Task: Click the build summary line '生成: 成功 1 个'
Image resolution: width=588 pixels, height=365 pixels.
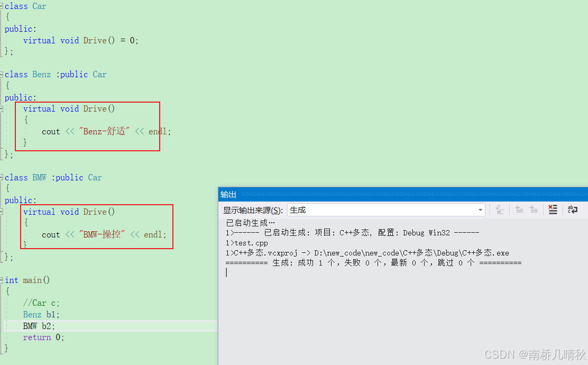Action: click(373, 263)
